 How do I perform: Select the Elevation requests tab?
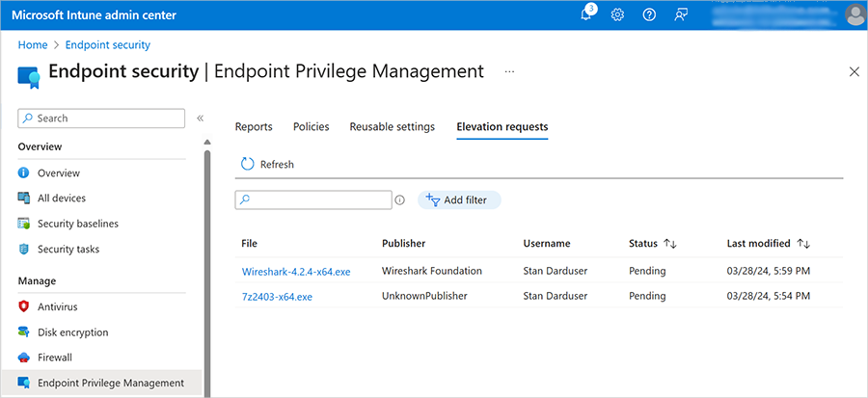coord(502,127)
